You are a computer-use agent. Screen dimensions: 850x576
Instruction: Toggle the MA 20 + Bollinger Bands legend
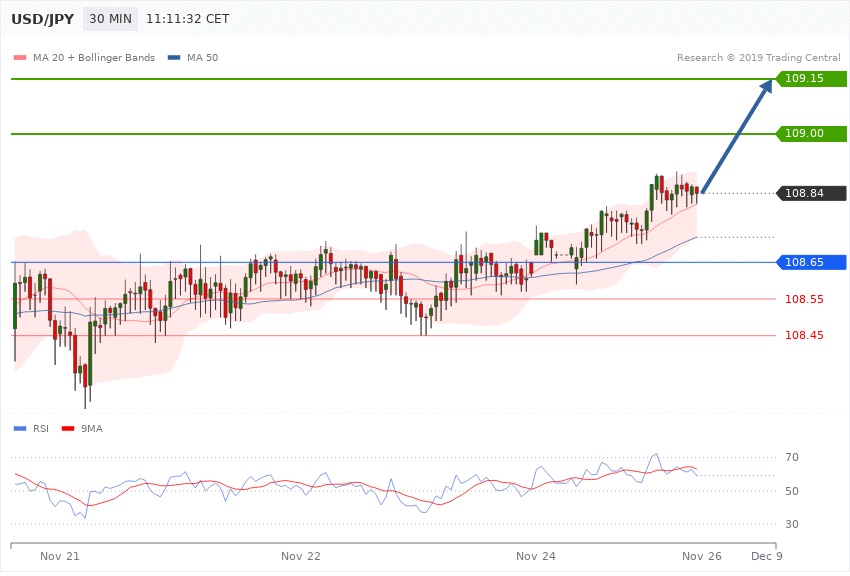click(x=91, y=58)
